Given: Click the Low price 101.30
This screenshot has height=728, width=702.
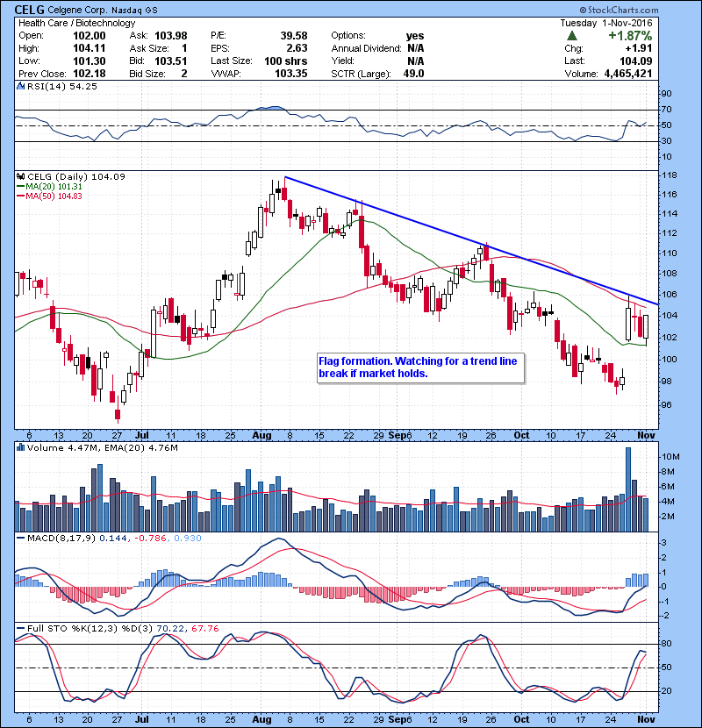Looking at the screenshot, I should click(90, 61).
